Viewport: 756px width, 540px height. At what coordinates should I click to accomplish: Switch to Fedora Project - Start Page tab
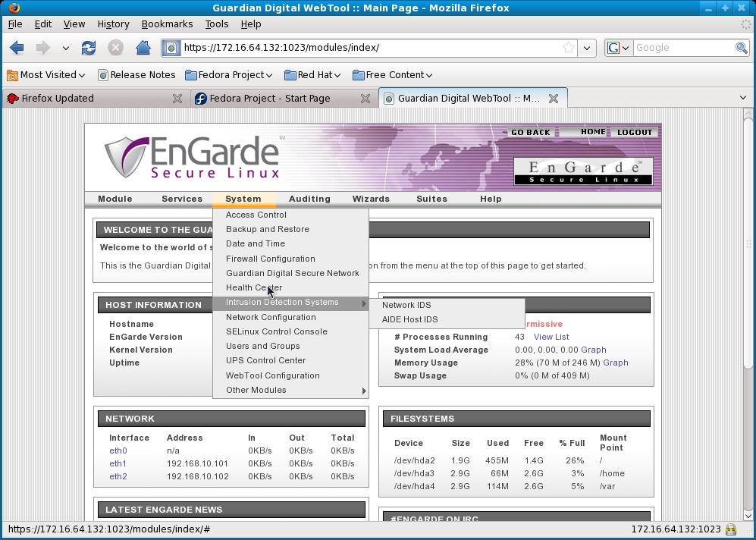[x=284, y=99]
